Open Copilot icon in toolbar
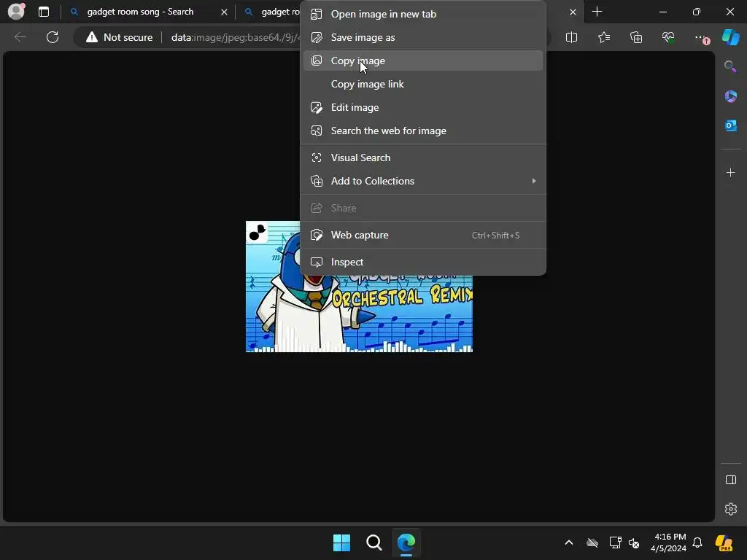Image resolution: width=747 pixels, height=560 pixels. [x=730, y=37]
